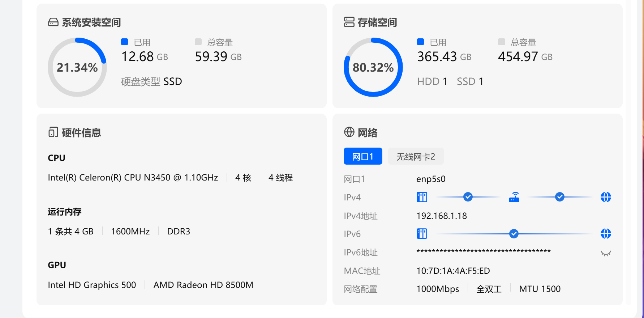Click the MAC address 10:7D:1A:4A:F5:ED

click(453, 271)
